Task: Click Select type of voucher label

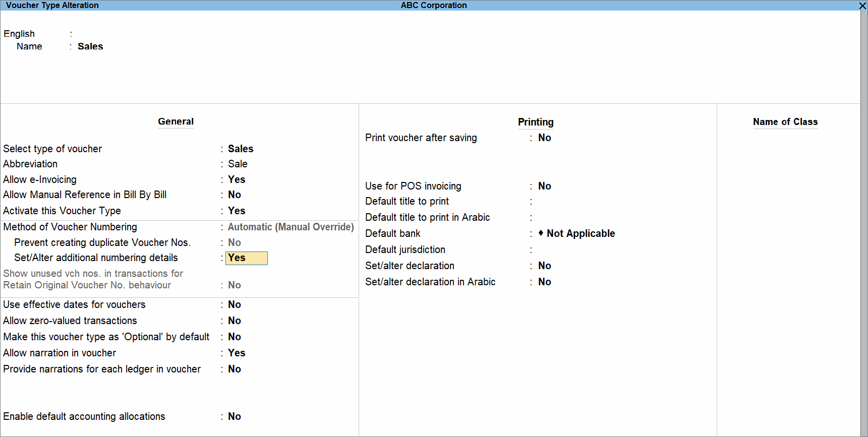Action: (x=52, y=149)
